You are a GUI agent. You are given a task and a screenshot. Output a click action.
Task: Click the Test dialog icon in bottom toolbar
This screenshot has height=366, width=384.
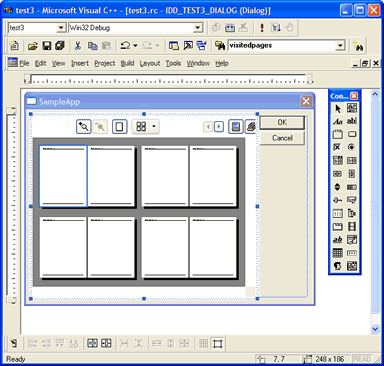pyautogui.click(x=14, y=343)
